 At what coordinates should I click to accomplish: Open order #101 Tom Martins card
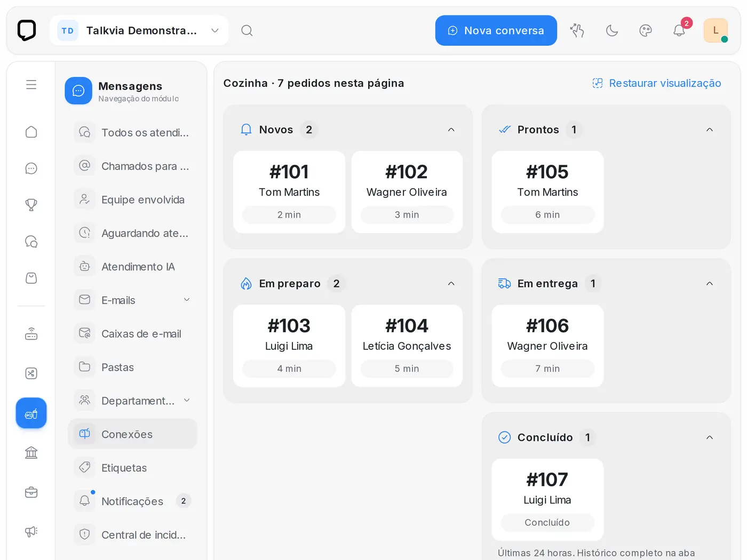289,192
